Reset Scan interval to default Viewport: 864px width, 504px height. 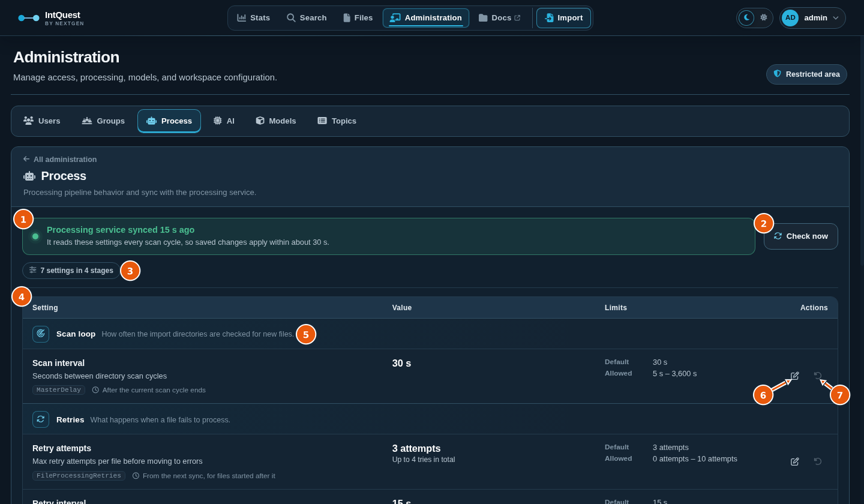tap(818, 376)
